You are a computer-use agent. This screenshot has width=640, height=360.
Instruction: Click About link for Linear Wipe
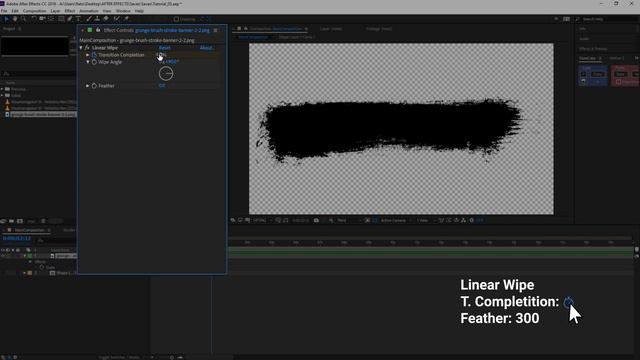click(x=206, y=48)
